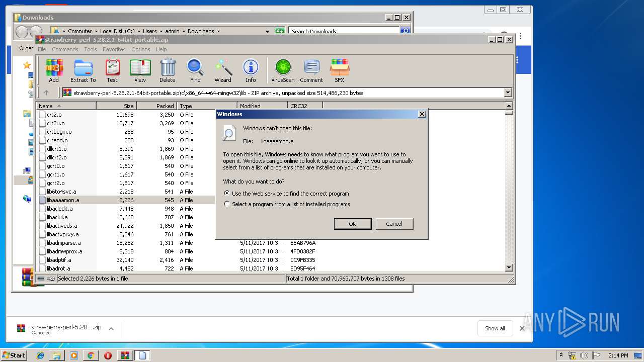Click OK in Windows dialog
Image resolution: width=644 pixels, height=362 pixels.
[353, 224]
